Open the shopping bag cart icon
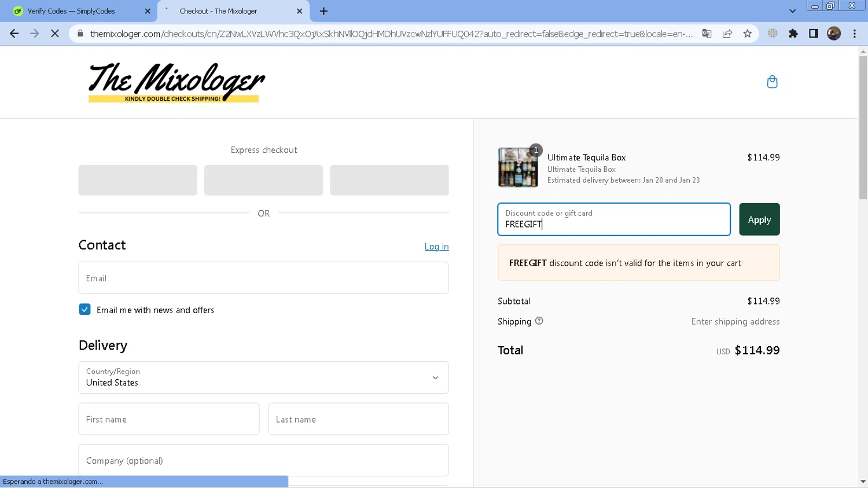The image size is (868, 488). tap(772, 82)
